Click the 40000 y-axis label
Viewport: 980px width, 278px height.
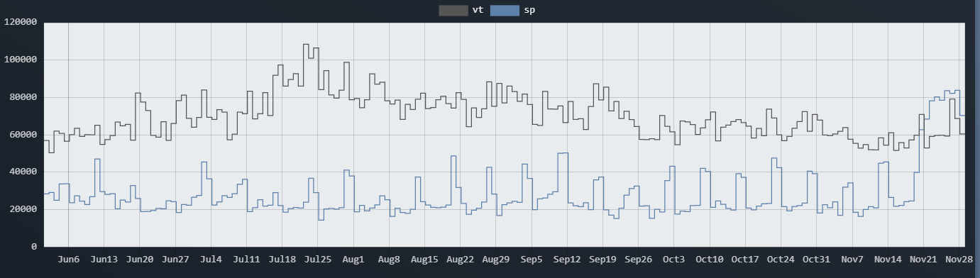click(23, 172)
